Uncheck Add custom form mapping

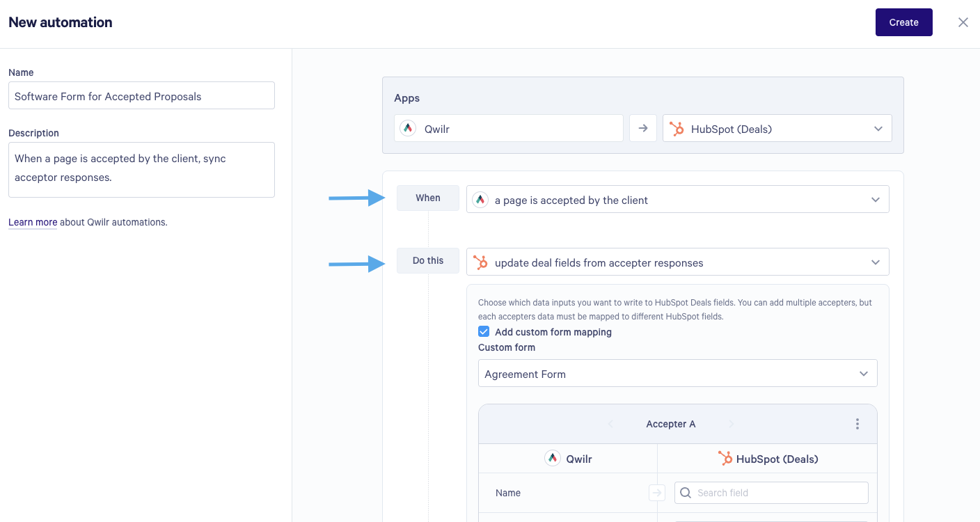click(484, 332)
